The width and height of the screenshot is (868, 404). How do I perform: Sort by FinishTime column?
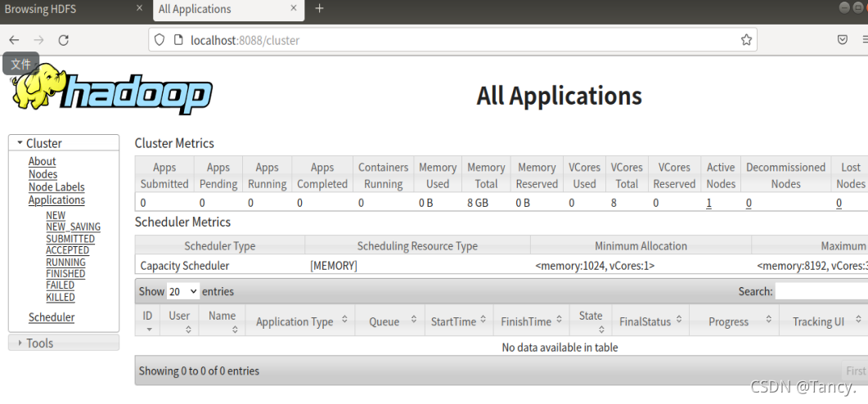click(x=559, y=319)
